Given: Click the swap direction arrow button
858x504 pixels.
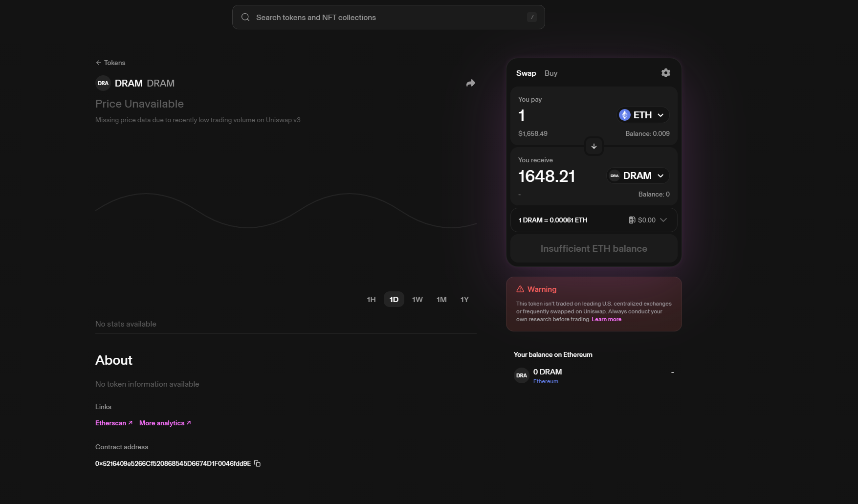Looking at the screenshot, I should (594, 146).
